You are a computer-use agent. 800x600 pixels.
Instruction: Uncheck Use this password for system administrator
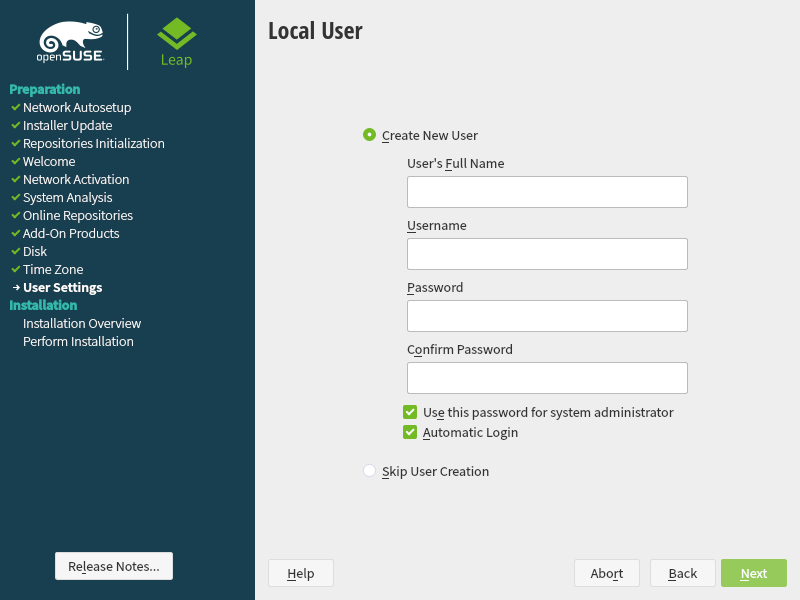pyautogui.click(x=410, y=412)
